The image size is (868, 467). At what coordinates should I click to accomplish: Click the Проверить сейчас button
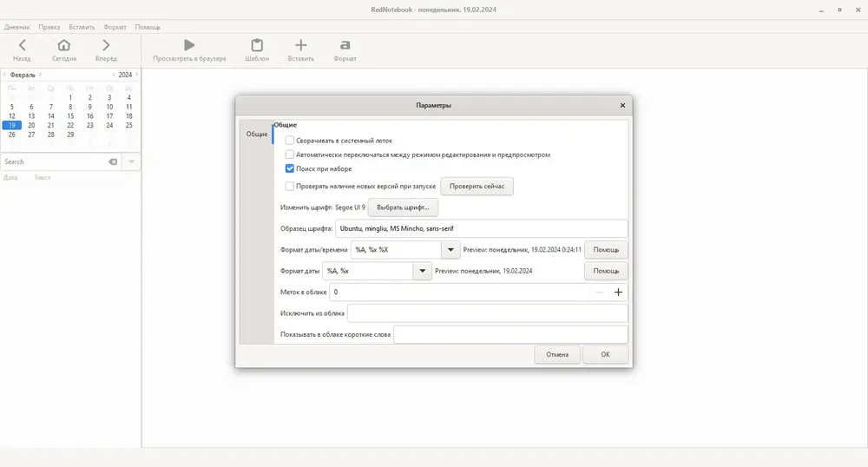tap(477, 187)
